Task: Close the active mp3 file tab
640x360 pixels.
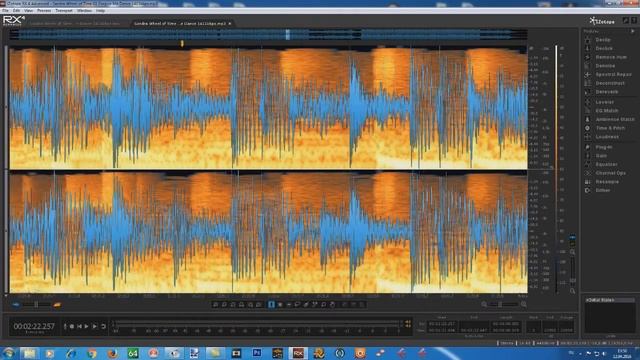Action: tap(230, 24)
